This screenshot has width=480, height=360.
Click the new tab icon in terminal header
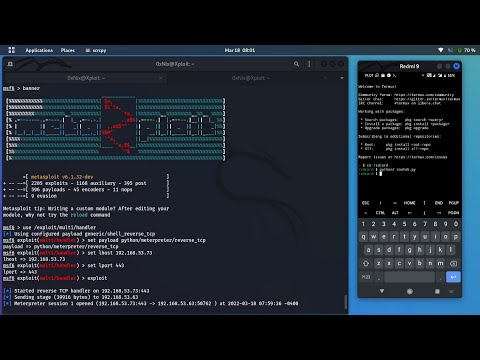click(x=10, y=64)
